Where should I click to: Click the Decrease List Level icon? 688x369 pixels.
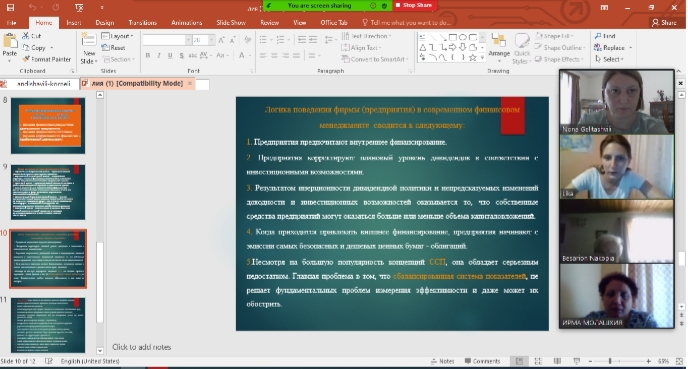pyautogui.click(x=302, y=40)
